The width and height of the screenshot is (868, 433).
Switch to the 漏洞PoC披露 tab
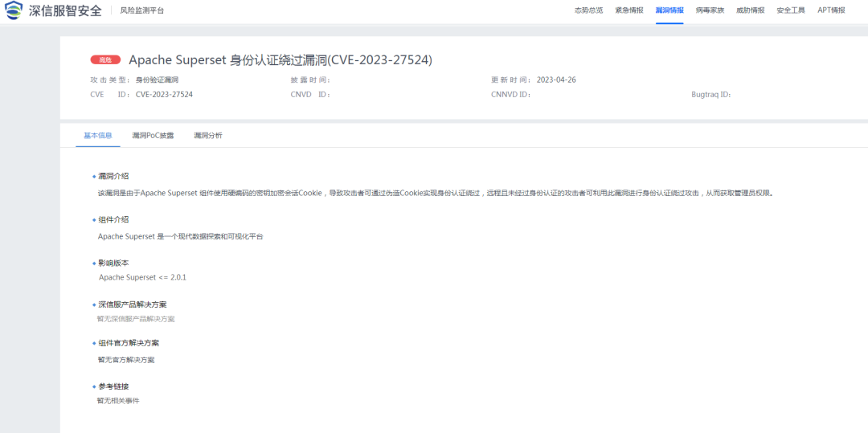point(153,136)
